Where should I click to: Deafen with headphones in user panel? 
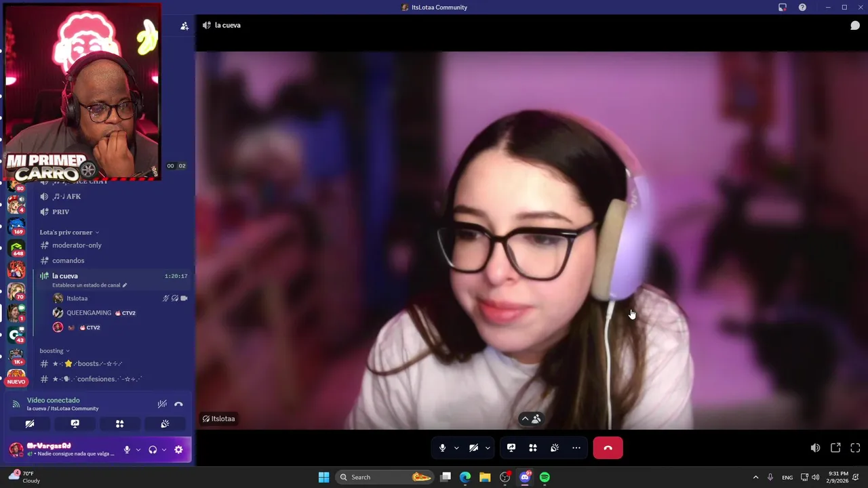pyautogui.click(x=153, y=449)
